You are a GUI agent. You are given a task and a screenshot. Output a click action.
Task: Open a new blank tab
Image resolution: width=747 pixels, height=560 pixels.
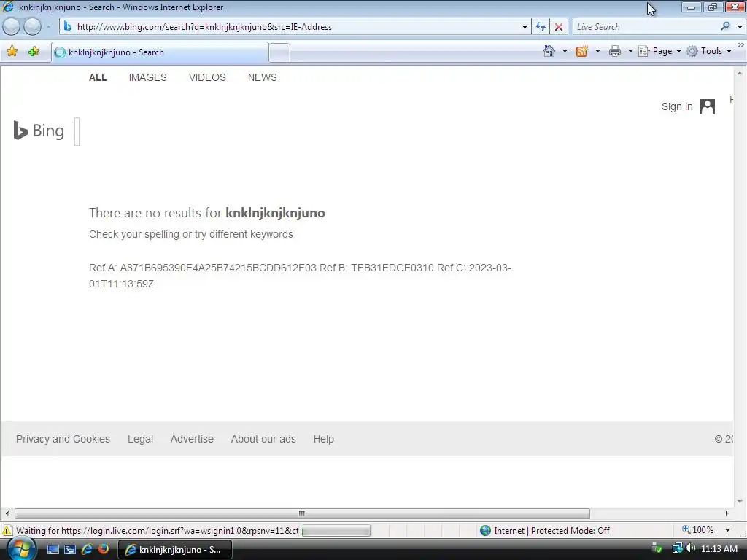279,52
